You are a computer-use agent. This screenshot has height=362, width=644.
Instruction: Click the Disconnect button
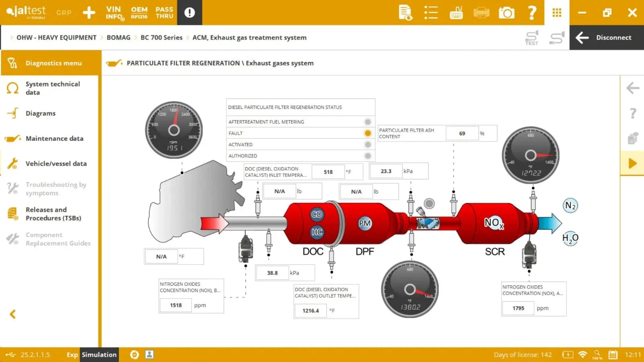coord(606,37)
